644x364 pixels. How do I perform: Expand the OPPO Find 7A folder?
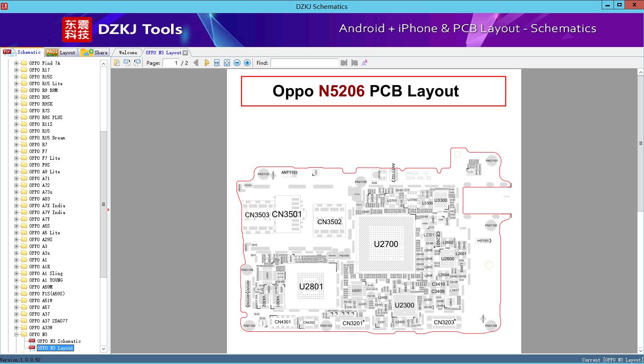pyautogui.click(x=17, y=63)
